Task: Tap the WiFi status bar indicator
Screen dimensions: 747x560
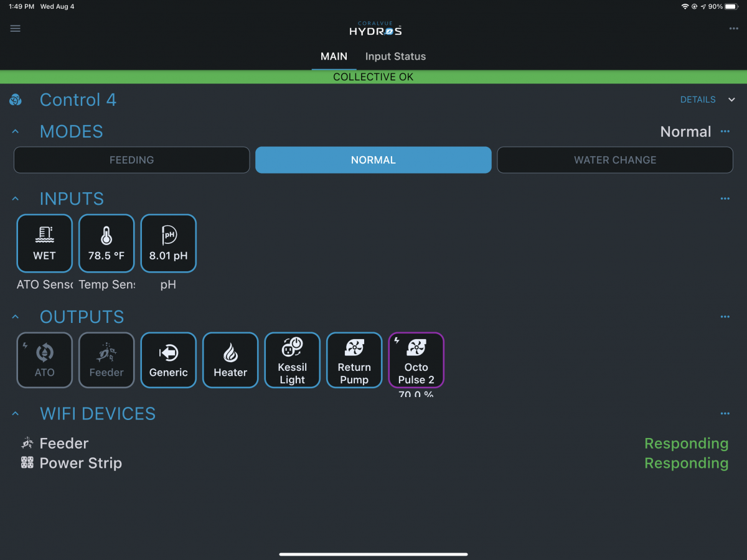Action: click(685, 6)
